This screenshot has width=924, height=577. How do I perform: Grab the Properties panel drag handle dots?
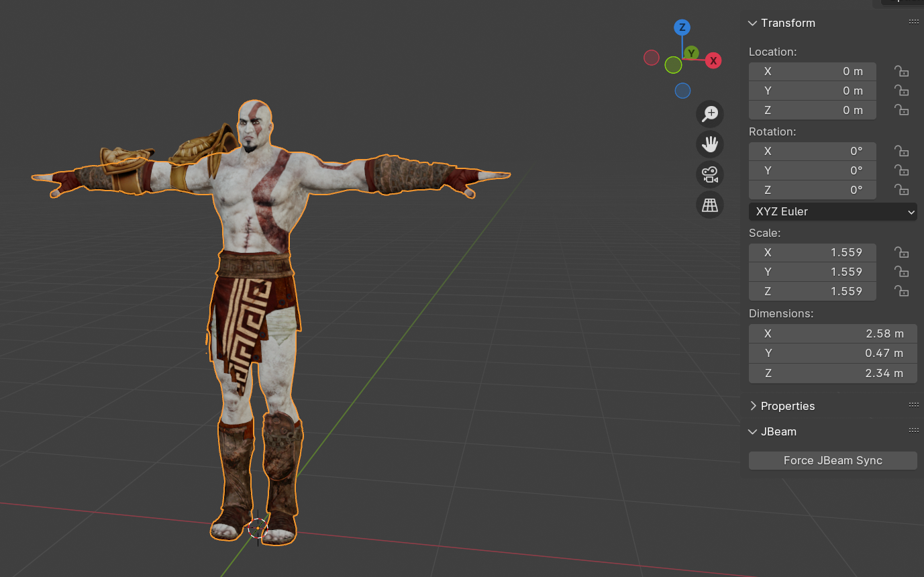coord(913,405)
